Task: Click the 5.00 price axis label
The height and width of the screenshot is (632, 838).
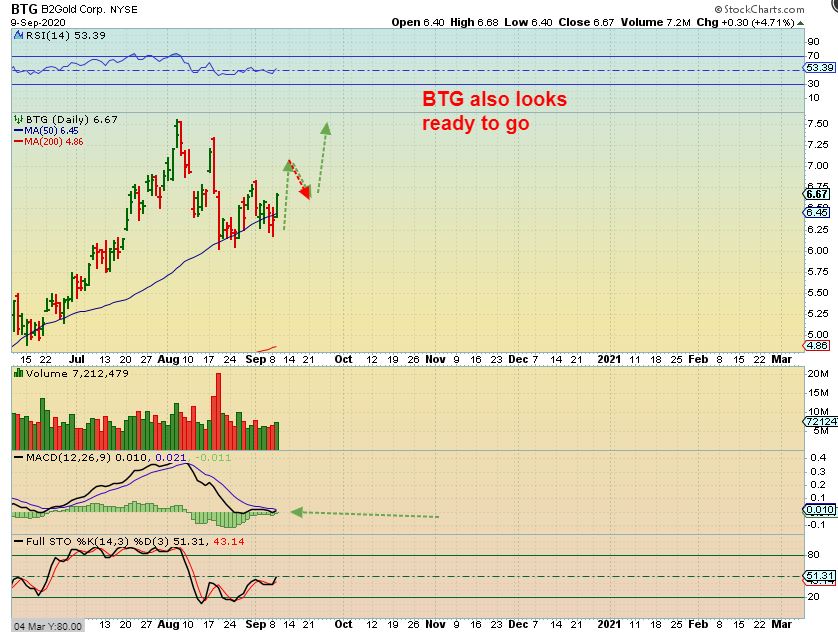Action: [818, 334]
